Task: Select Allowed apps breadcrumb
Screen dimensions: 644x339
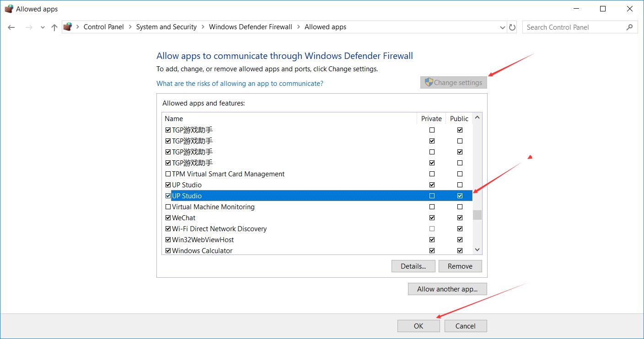Action: pyautogui.click(x=326, y=27)
